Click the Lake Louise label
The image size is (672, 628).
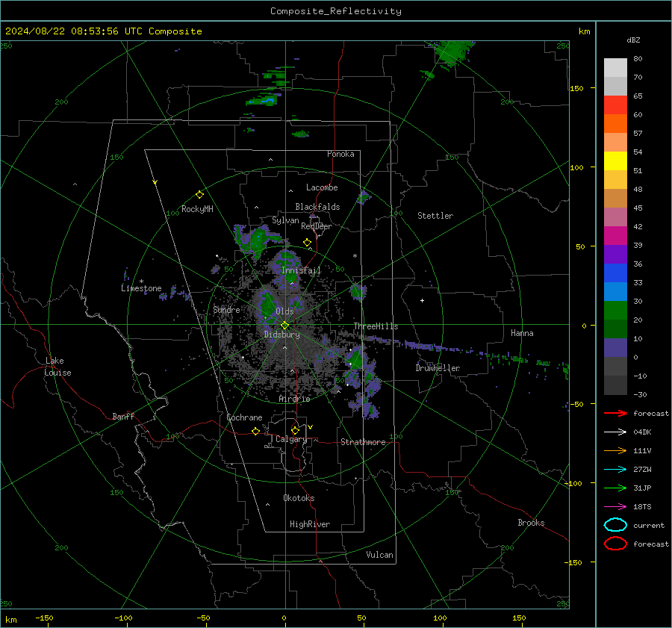coord(57,367)
